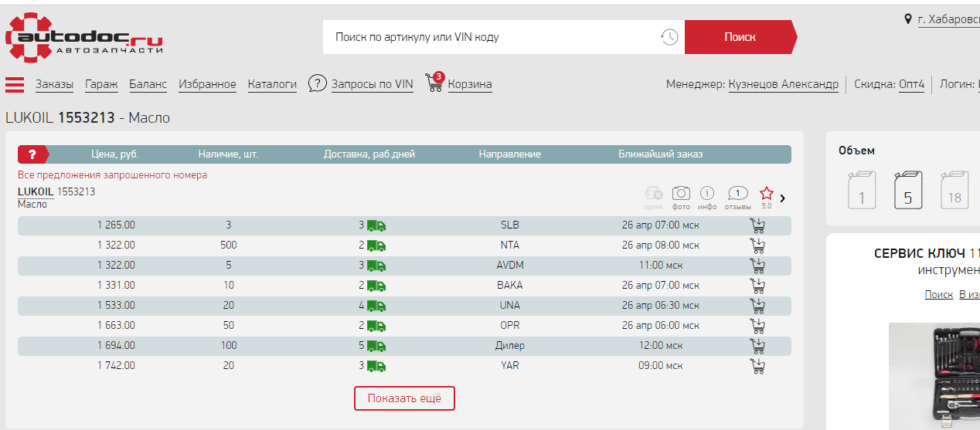This screenshot has width=980, height=430.
Task: Open the инфо icon for LUKOIL 1553213
Action: (x=707, y=193)
